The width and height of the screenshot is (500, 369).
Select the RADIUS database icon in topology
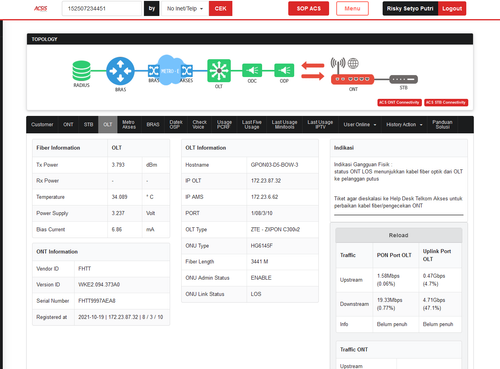pos(81,71)
